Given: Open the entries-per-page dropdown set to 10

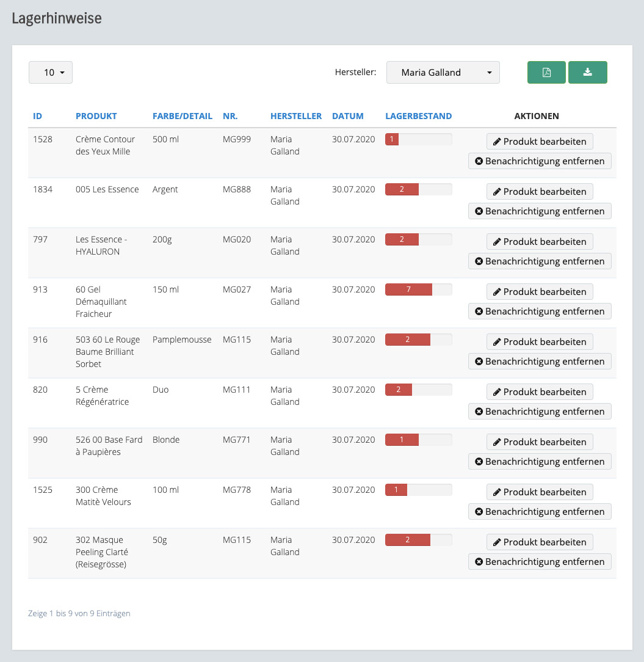Looking at the screenshot, I should click(51, 72).
